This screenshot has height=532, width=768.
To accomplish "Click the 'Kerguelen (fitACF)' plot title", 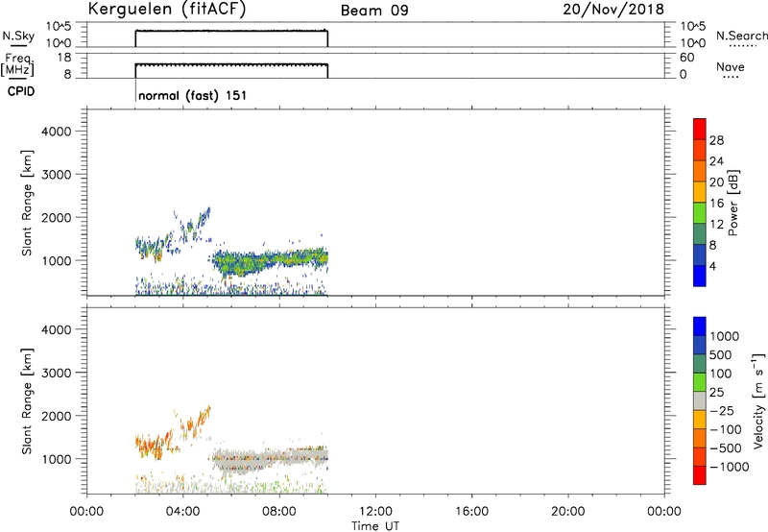I will click(x=167, y=10).
